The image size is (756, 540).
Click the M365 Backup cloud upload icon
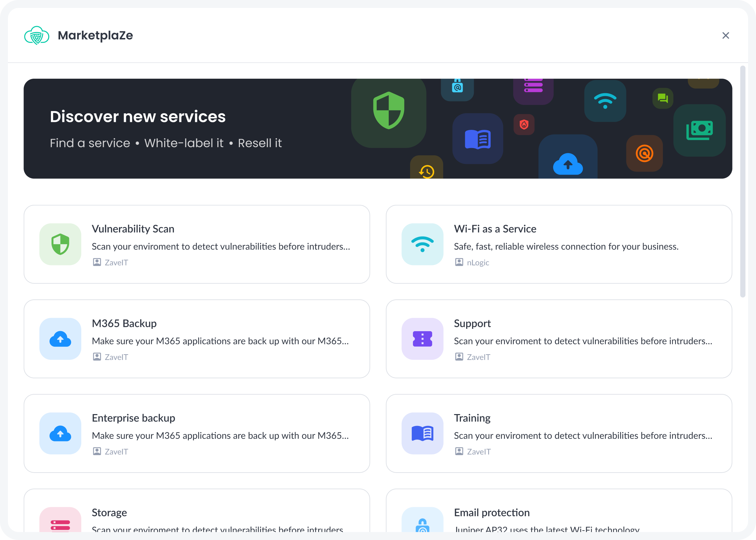[x=60, y=339]
